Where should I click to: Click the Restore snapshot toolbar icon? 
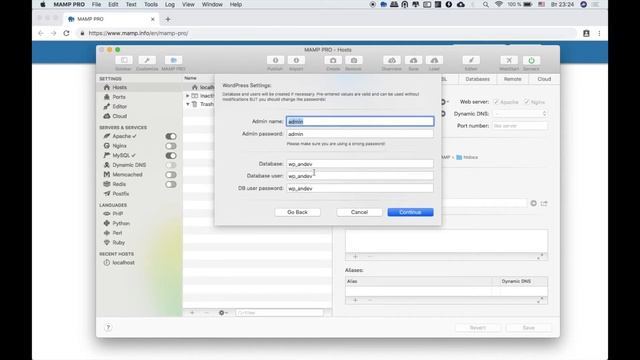(353, 60)
